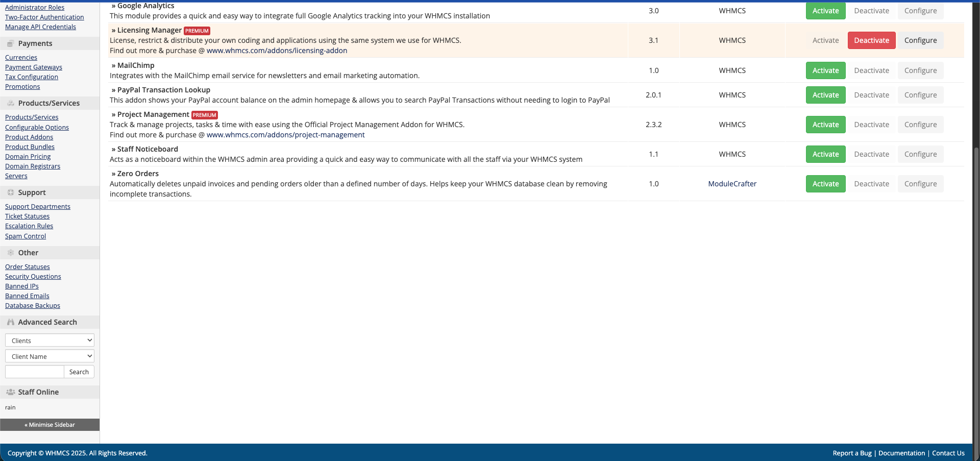The height and width of the screenshot is (461, 980).
Task: Minimise the sidebar
Action: coord(50,425)
